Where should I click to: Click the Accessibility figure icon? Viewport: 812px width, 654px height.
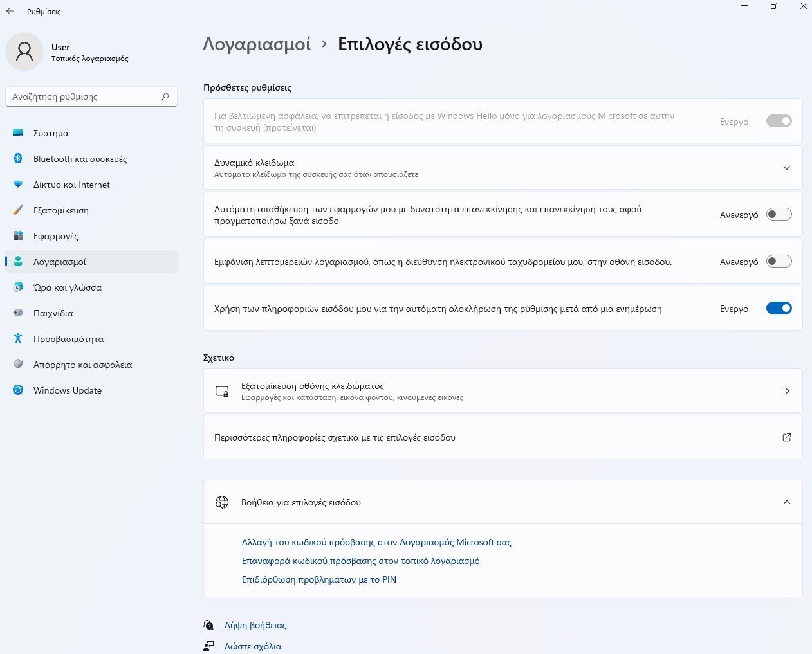(18, 339)
